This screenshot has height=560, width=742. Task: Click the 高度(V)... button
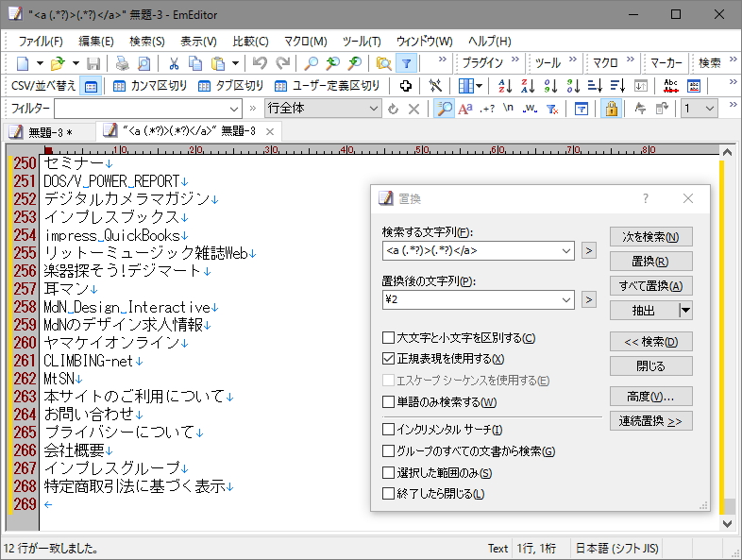[x=650, y=397]
